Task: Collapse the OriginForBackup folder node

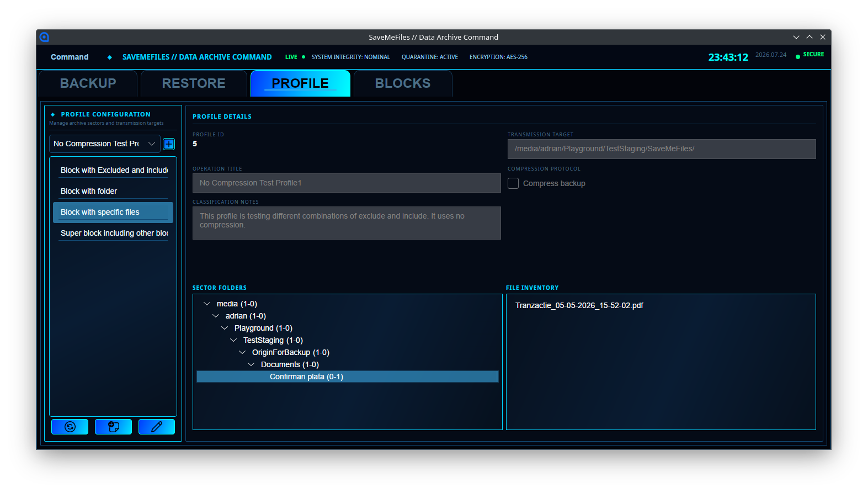Action: (242, 352)
